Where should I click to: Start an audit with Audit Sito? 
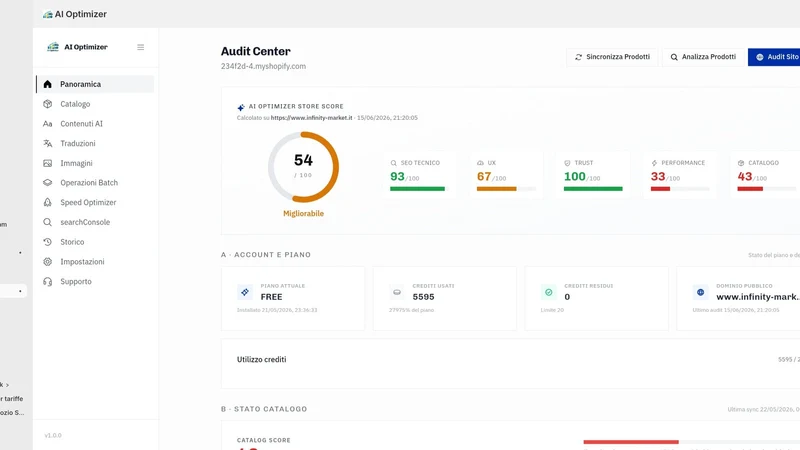click(x=774, y=57)
